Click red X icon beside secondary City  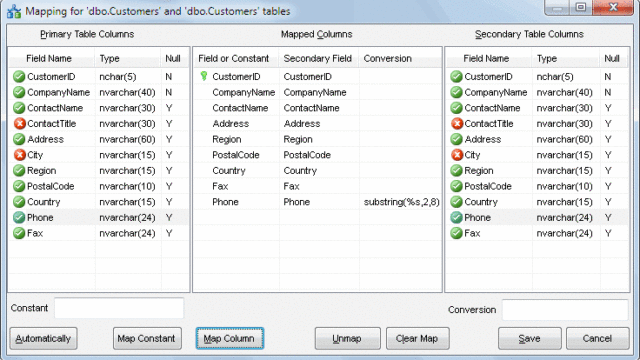coord(456,155)
